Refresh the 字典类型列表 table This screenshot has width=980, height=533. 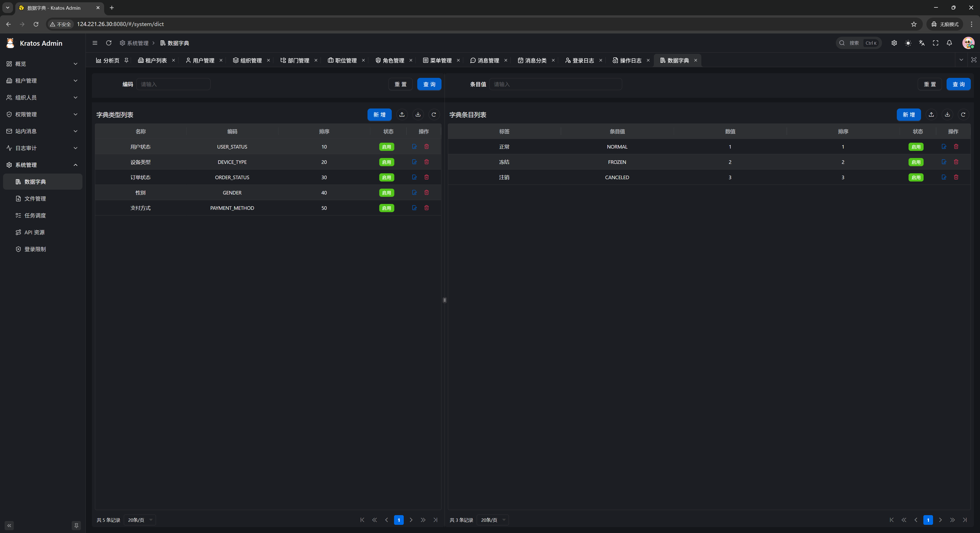tap(434, 115)
